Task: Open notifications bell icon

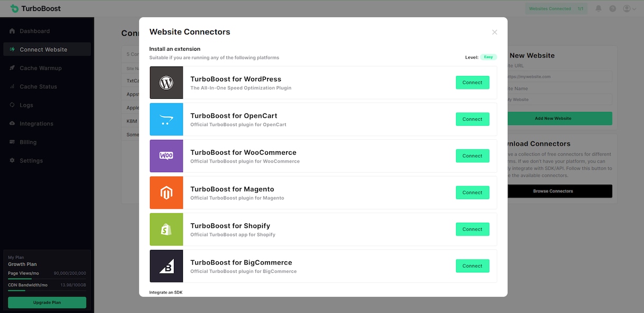Action: (x=598, y=8)
